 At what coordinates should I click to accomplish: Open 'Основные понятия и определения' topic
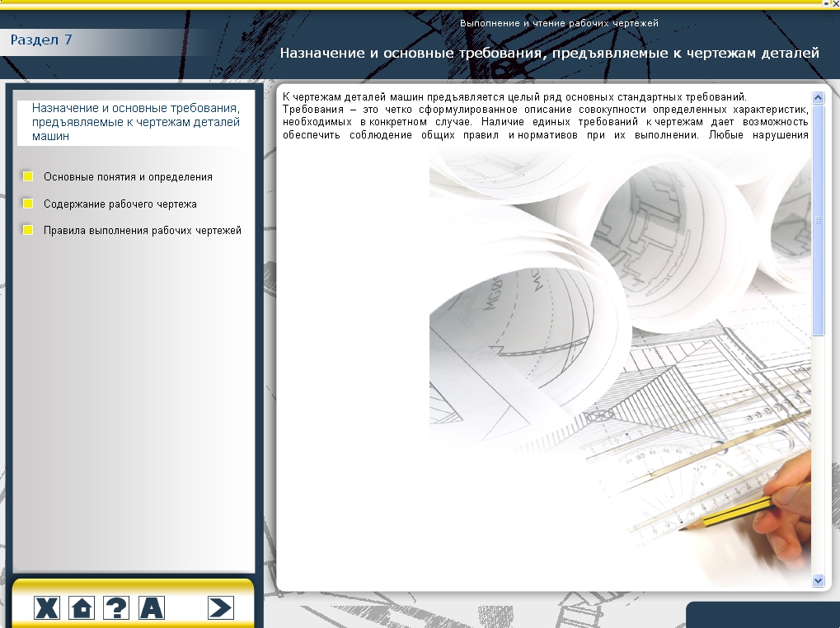pyautogui.click(x=128, y=176)
